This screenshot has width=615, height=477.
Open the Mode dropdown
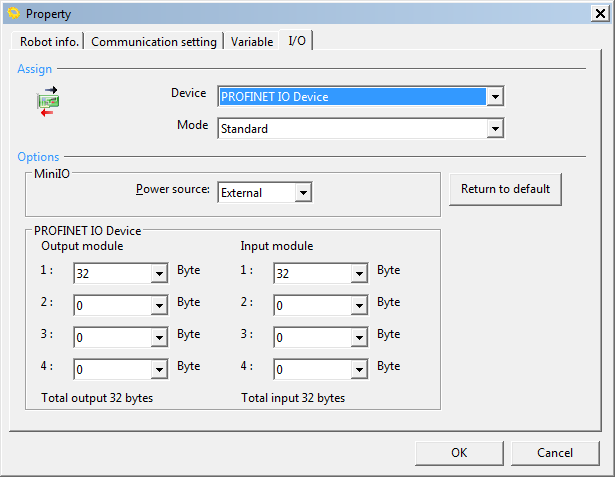click(494, 128)
